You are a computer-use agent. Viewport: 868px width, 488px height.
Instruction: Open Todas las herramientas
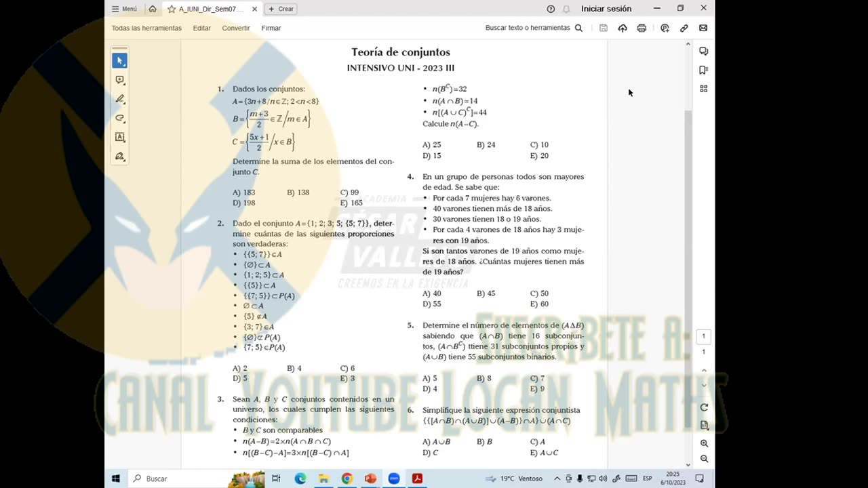146,28
